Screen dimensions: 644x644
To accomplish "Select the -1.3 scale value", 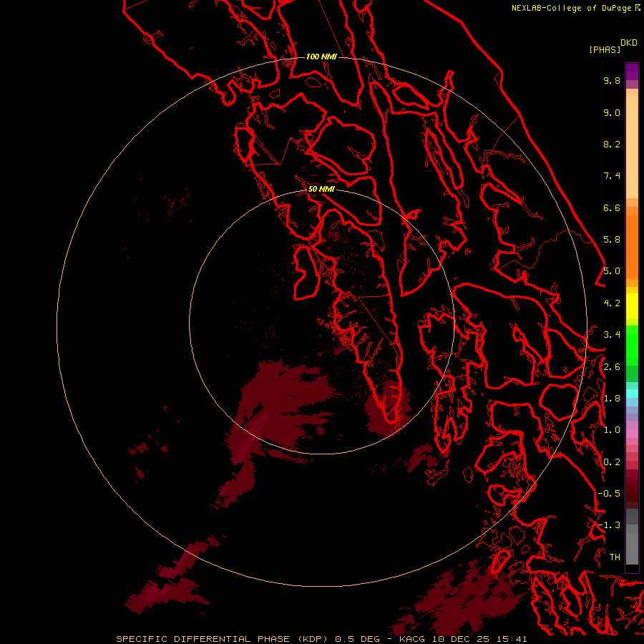I will tap(609, 525).
